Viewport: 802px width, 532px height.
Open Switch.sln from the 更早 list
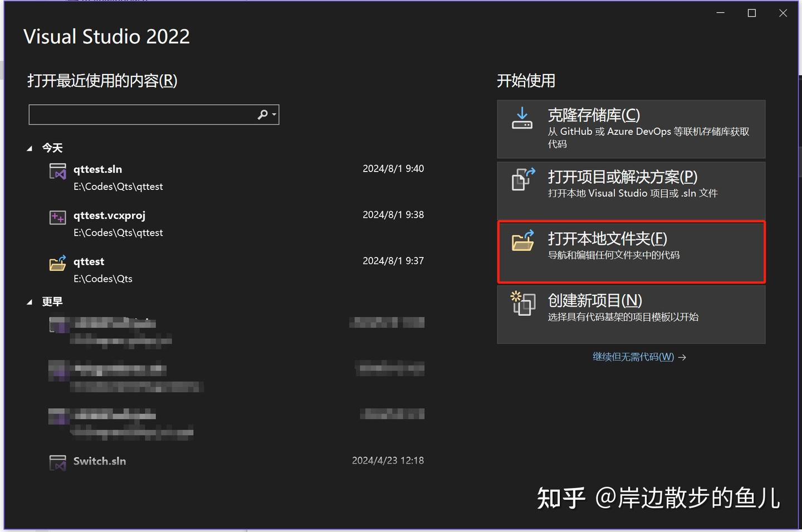click(x=99, y=461)
